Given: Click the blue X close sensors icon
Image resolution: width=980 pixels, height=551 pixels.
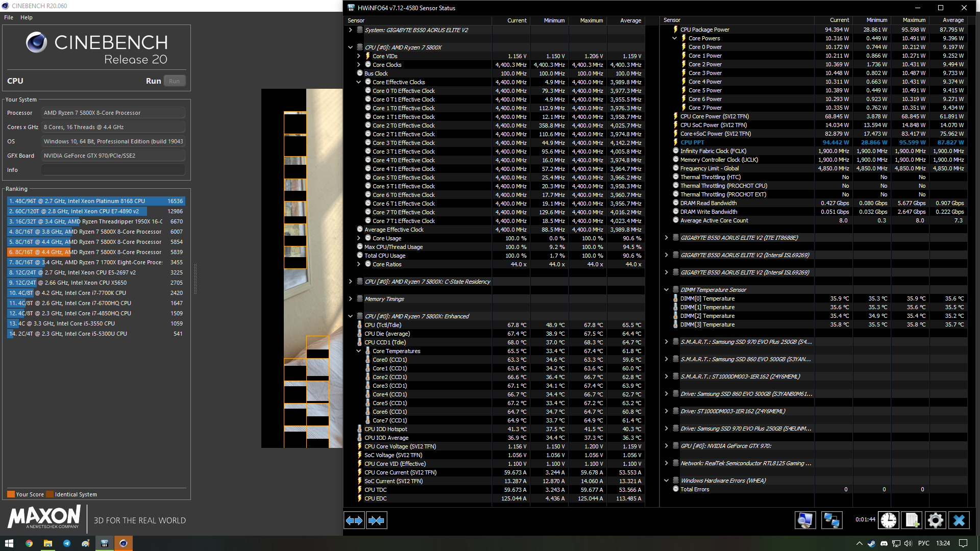Looking at the screenshot, I should tap(959, 520).
